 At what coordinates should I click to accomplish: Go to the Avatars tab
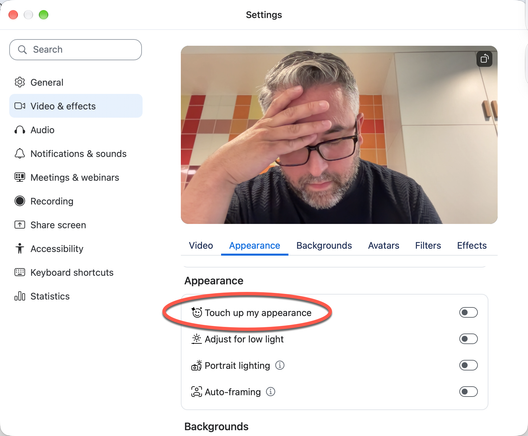tap(384, 245)
